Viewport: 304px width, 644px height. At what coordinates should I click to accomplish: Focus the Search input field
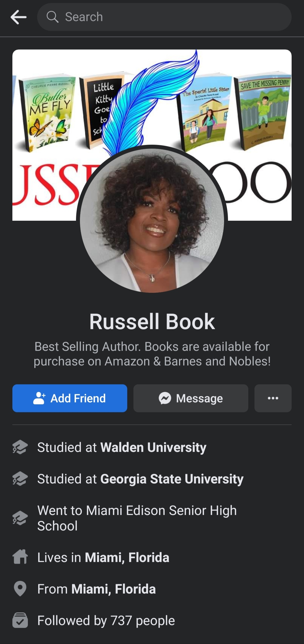(x=164, y=17)
